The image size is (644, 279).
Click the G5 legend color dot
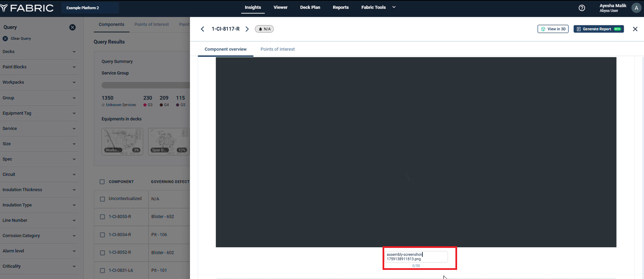tap(177, 105)
